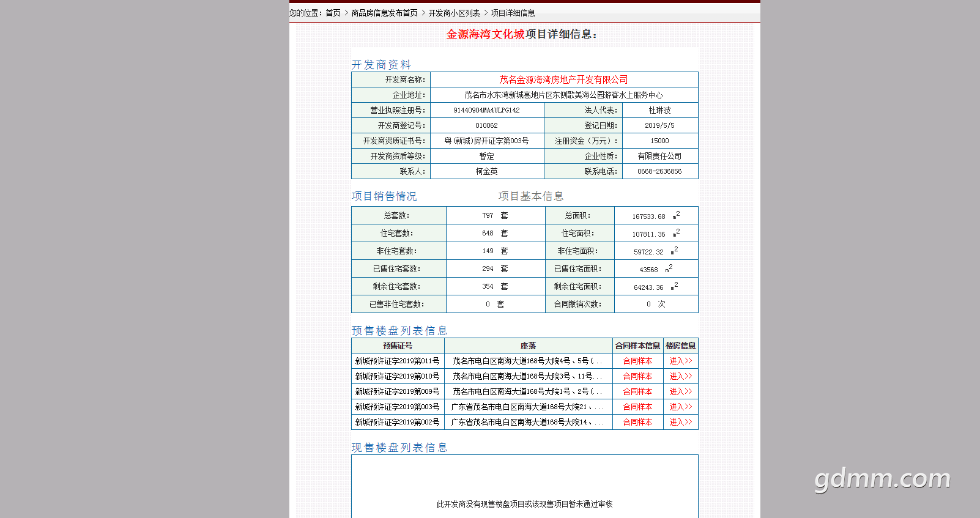Click license number 91440904MA4ULPG142
The width and height of the screenshot is (980, 518).
pos(486,110)
